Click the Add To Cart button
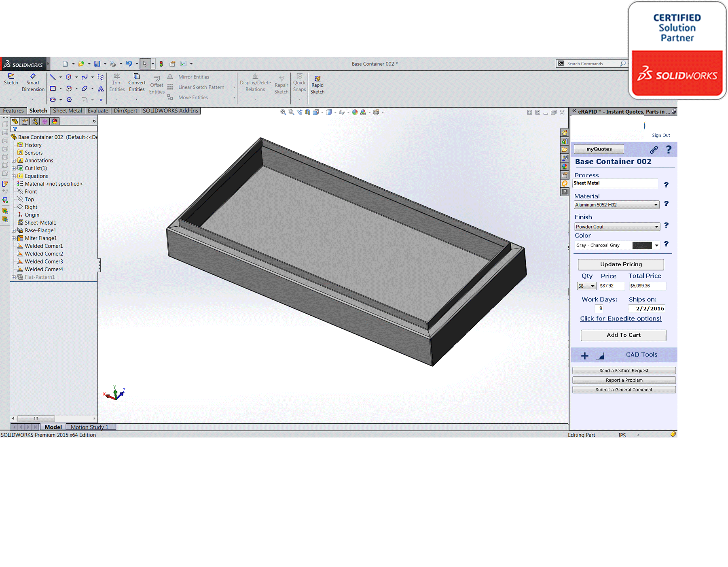 [624, 335]
